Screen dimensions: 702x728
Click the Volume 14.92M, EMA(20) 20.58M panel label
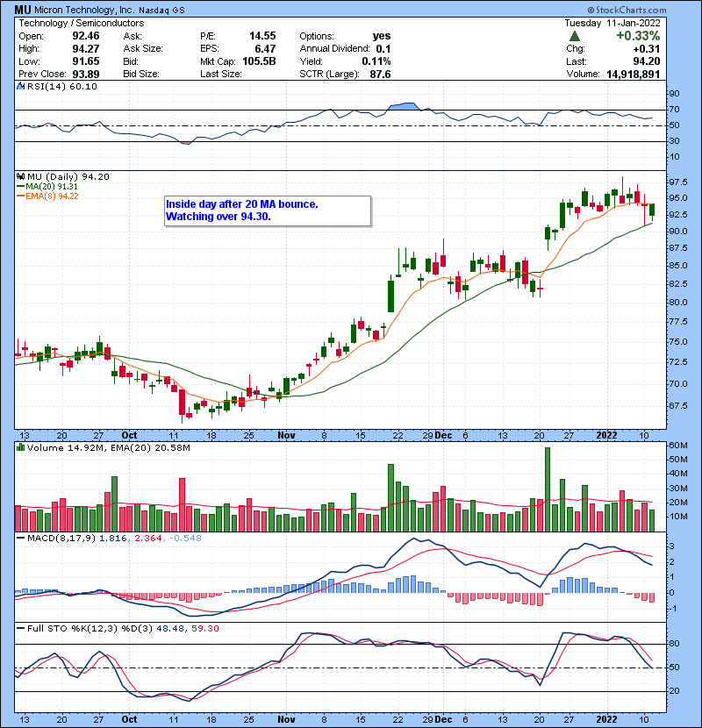coord(109,448)
